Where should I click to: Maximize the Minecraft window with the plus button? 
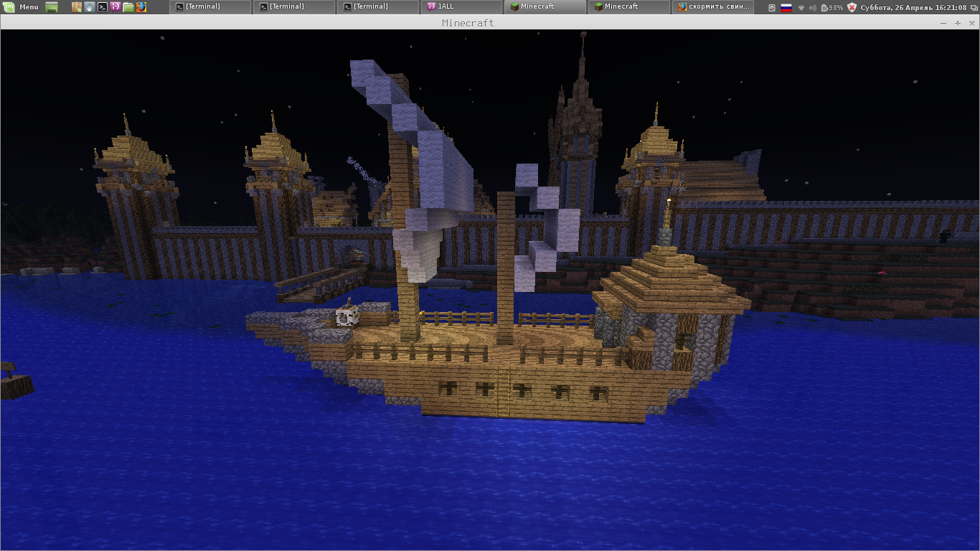click(x=957, y=24)
